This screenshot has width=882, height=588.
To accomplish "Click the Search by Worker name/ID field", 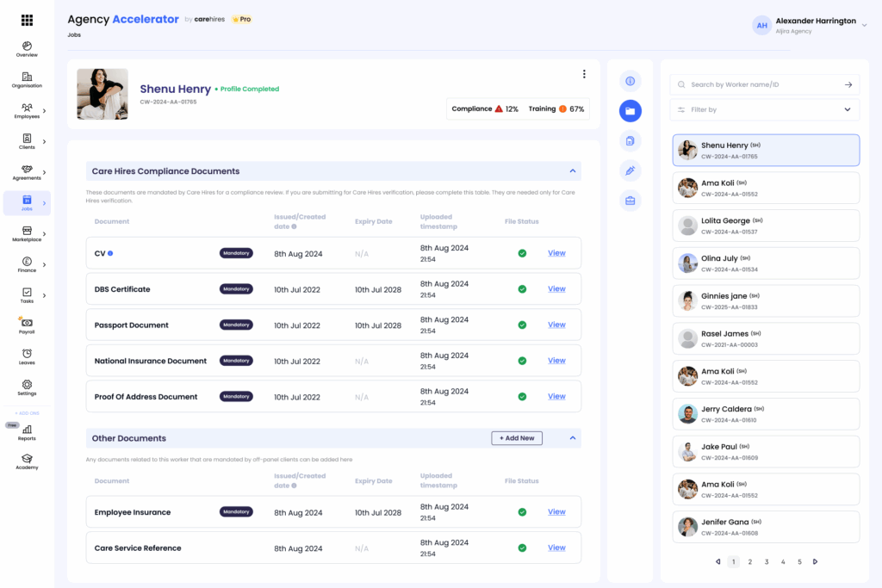I will pos(758,84).
